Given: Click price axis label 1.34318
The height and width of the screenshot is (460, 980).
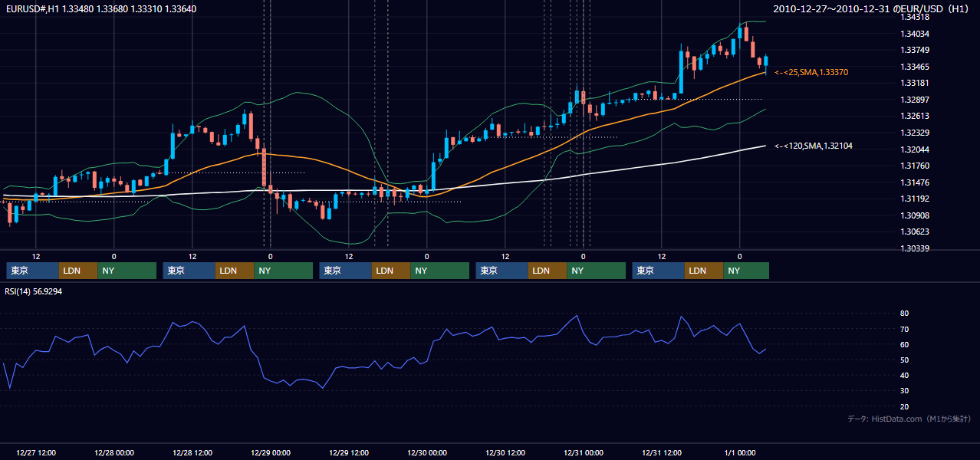Looking at the screenshot, I should click(x=914, y=17).
